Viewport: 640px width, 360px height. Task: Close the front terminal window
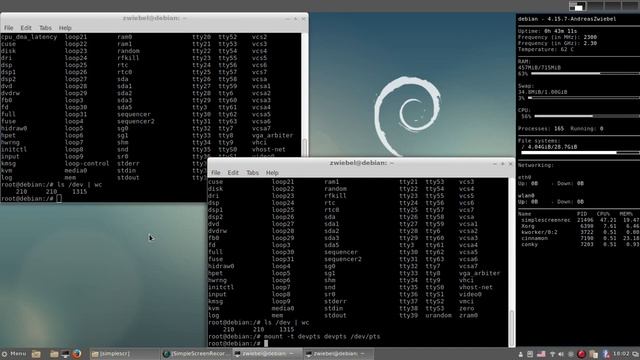(x=510, y=164)
